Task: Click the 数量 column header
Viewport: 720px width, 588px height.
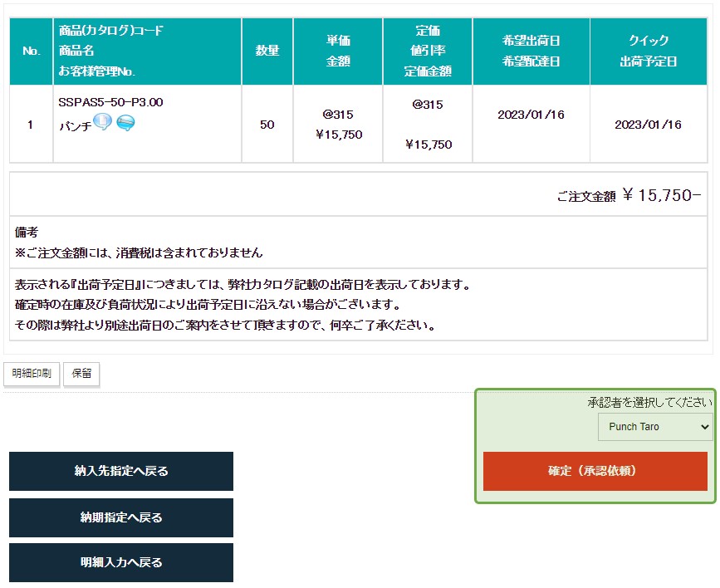Action: click(267, 51)
